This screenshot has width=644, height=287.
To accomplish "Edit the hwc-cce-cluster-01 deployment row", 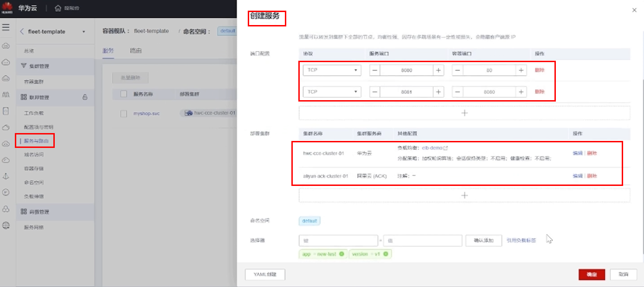I will 578,153.
